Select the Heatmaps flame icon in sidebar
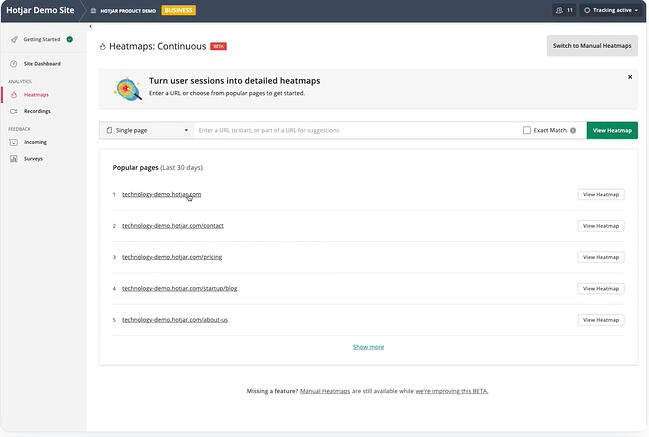 coord(14,95)
